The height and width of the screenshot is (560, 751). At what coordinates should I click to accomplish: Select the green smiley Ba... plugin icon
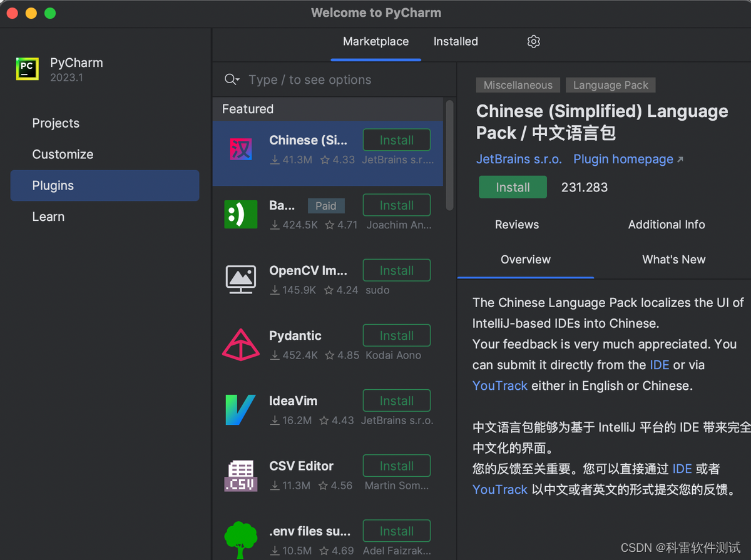point(241,215)
